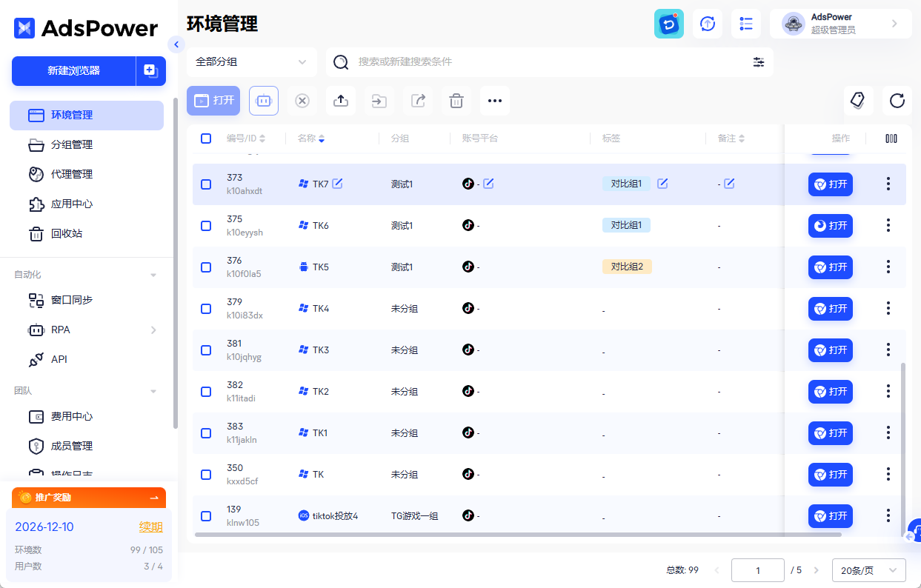The image size is (921, 588).
Task: Collapse the left sidebar arrow
Action: tap(176, 44)
